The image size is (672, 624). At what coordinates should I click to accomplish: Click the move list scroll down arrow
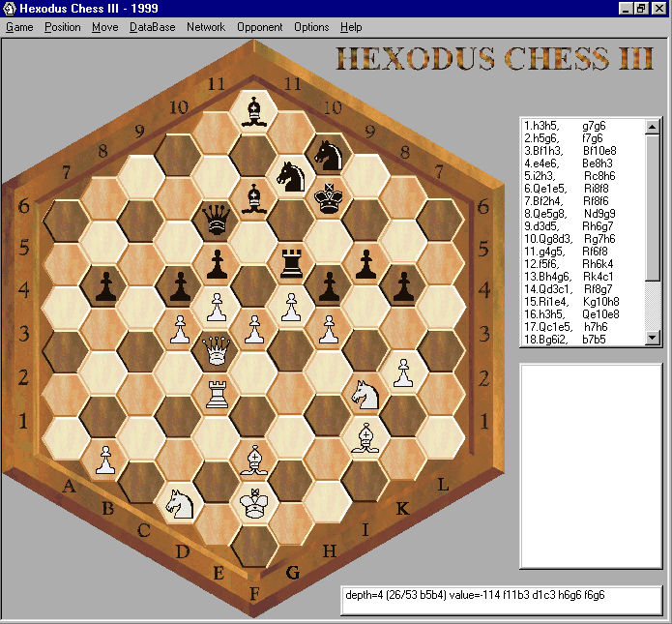pos(653,338)
